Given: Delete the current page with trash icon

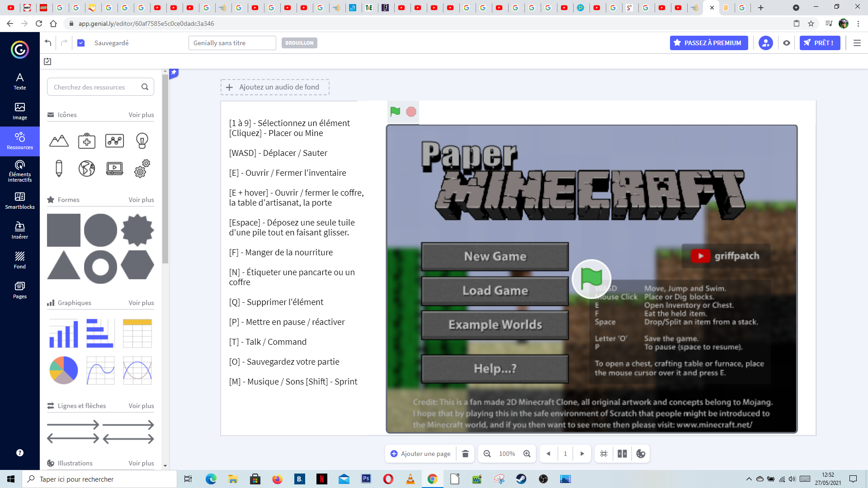Looking at the screenshot, I should pyautogui.click(x=465, y=454).
